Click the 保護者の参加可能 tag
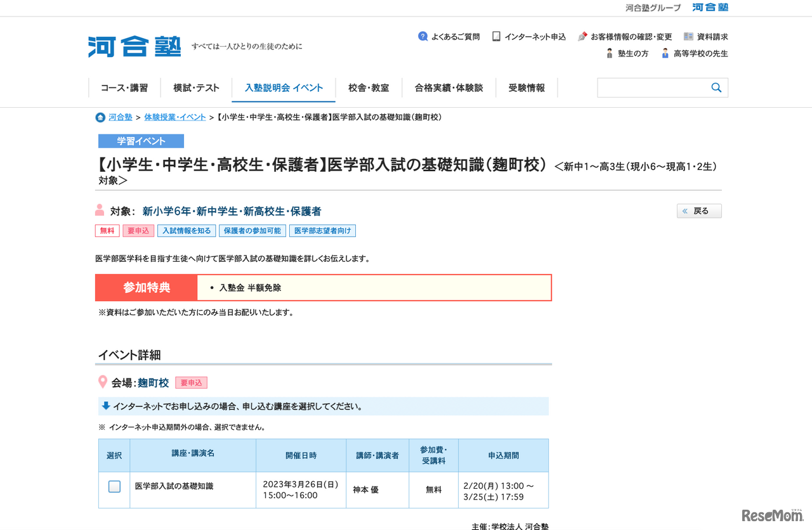The width and height of the screenshot is (812, 530). (x=252, y=231)
